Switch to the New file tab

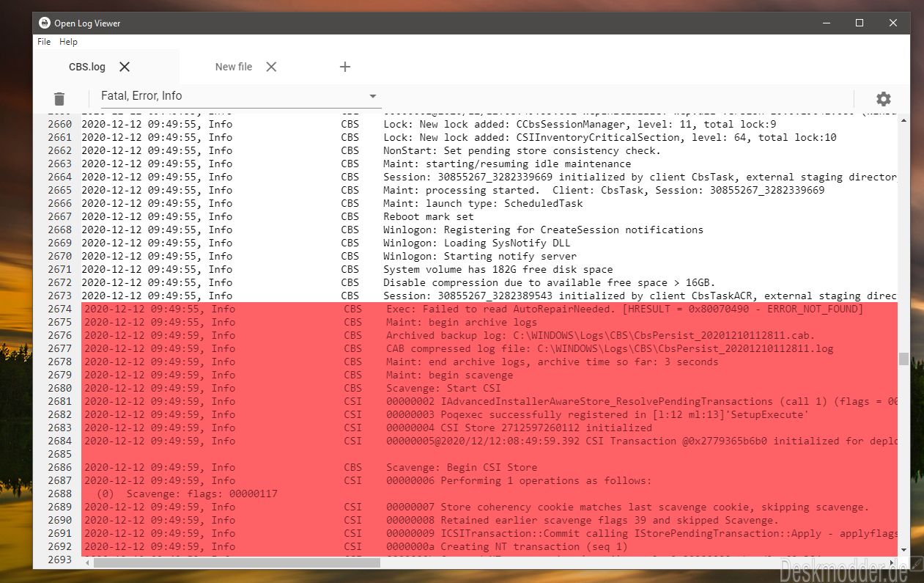(234, 67)
